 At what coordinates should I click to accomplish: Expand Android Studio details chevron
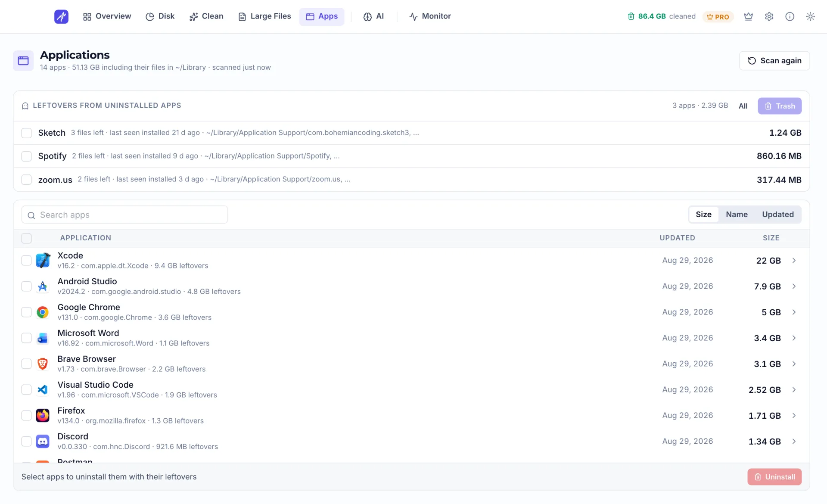pos(794,286)
